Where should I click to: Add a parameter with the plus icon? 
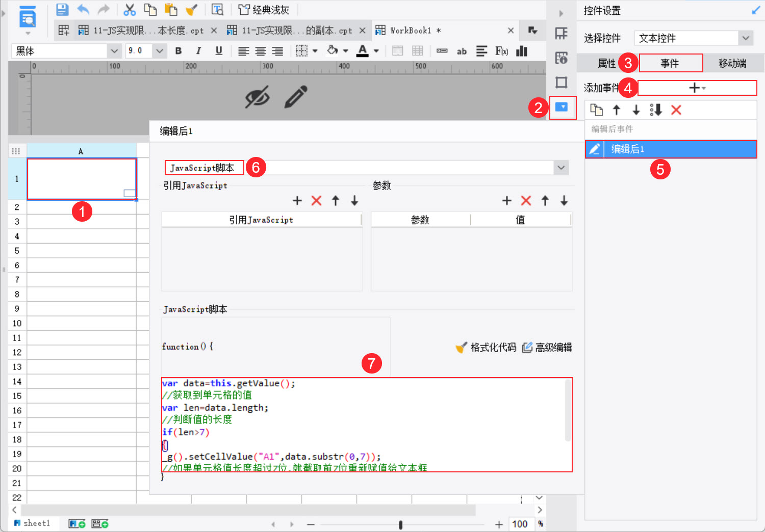506,201
